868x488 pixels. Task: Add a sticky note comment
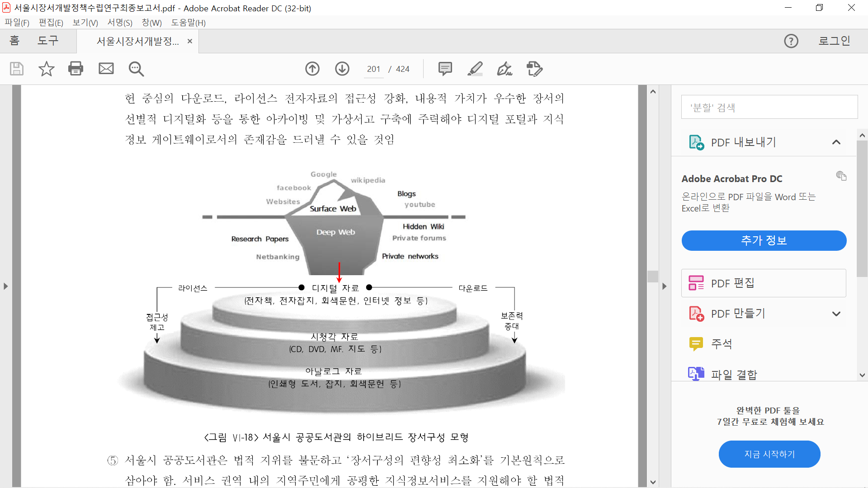tap(445, 69)
